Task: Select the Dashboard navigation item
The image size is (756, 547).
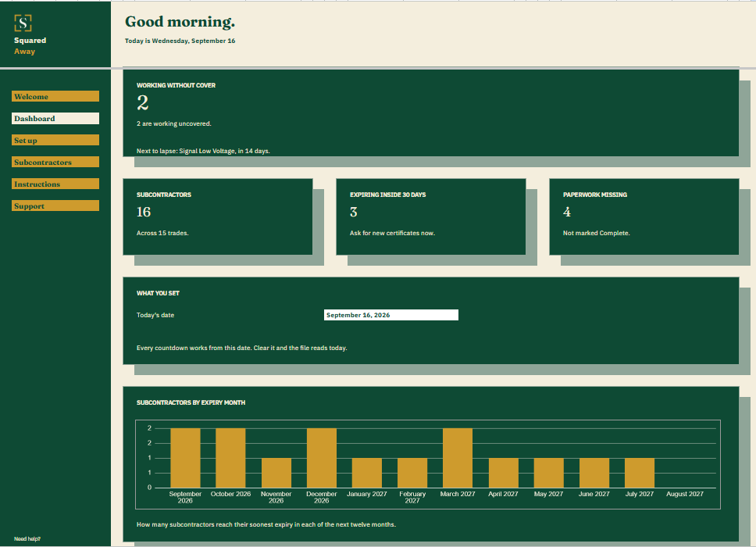Action: coord(55,119)
